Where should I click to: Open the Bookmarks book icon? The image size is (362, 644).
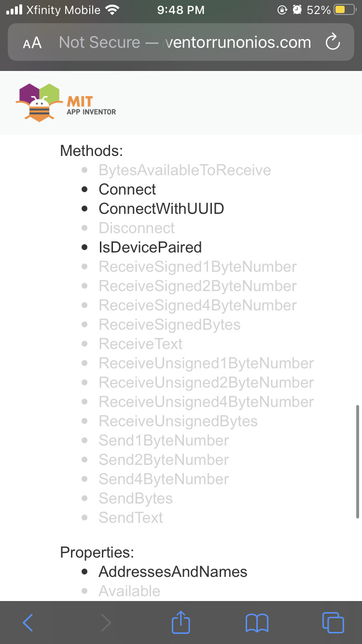point(257,622)
